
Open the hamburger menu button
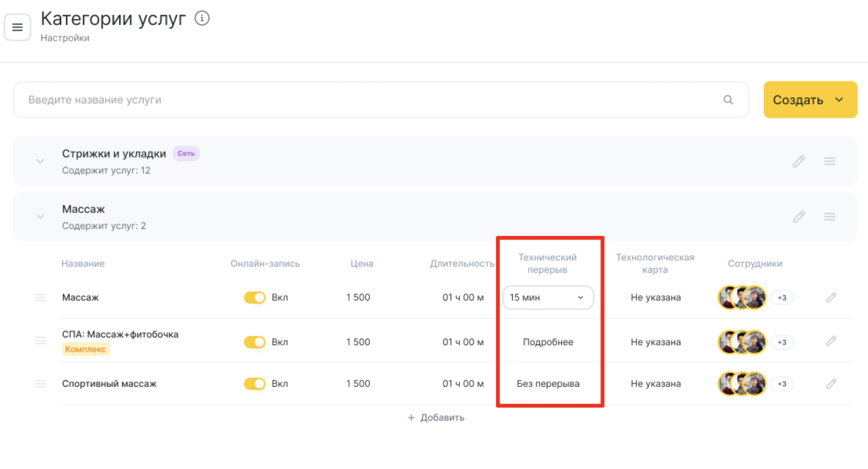17,27
